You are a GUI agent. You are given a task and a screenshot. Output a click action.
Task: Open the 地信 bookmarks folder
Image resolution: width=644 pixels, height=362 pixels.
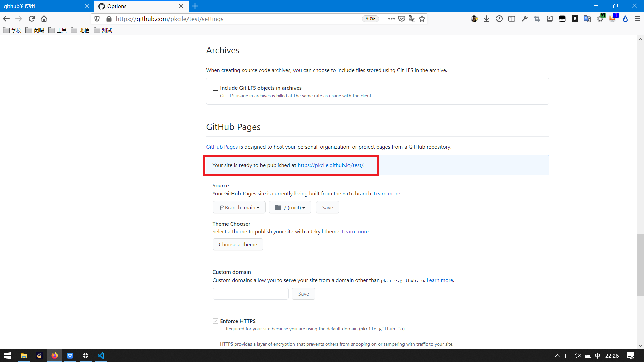(80, 31)
